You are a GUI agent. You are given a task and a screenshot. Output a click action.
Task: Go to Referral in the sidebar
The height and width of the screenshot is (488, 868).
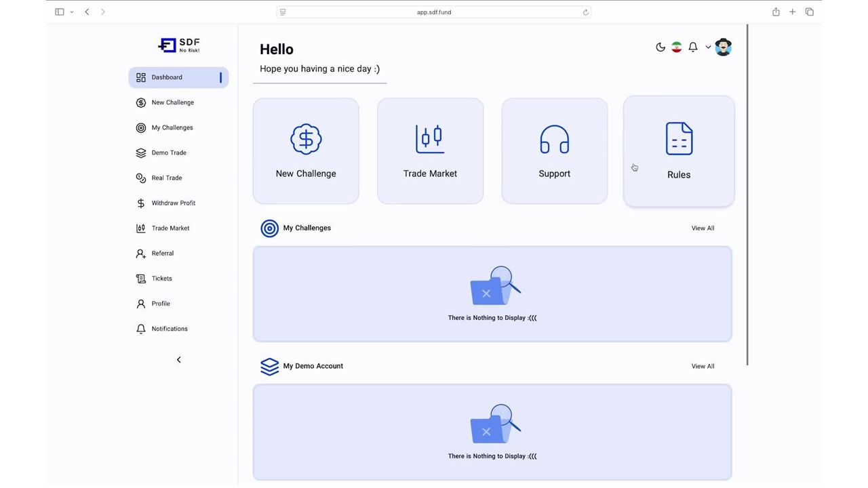point(162,253)
